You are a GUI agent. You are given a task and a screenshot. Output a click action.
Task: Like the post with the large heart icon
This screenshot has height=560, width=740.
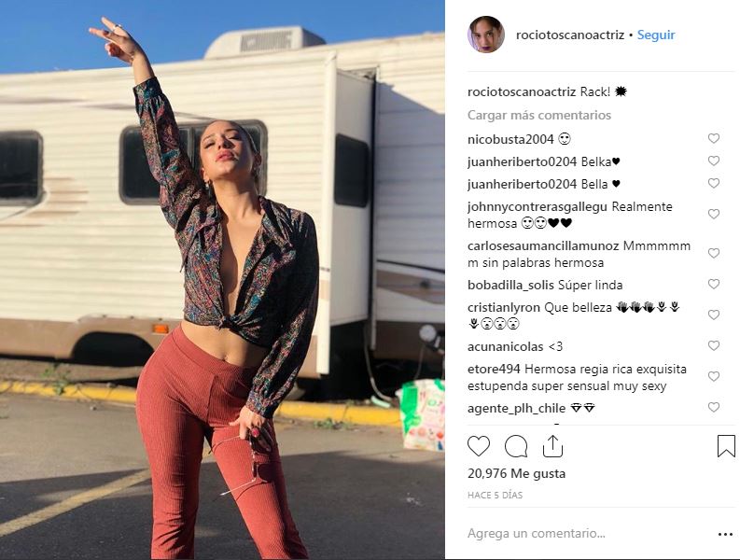479,446
